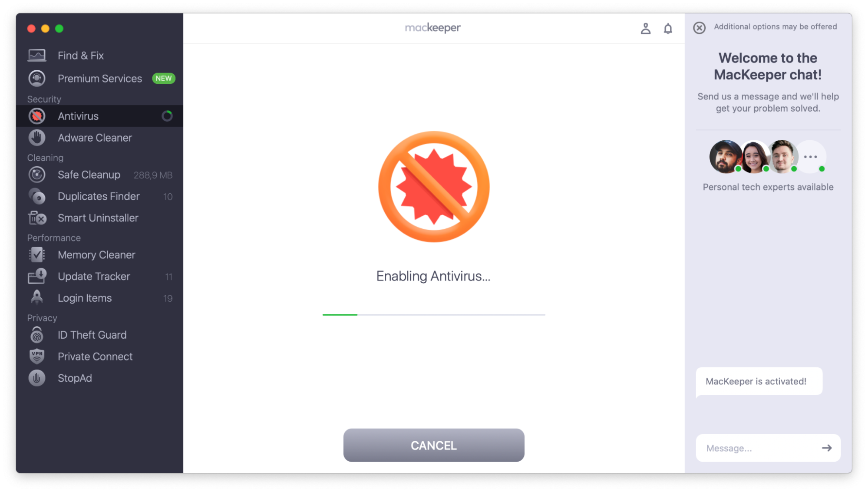The image size is (868, 492).
Task: Send the chat message with arrow icon
Action: coord(827,448)
